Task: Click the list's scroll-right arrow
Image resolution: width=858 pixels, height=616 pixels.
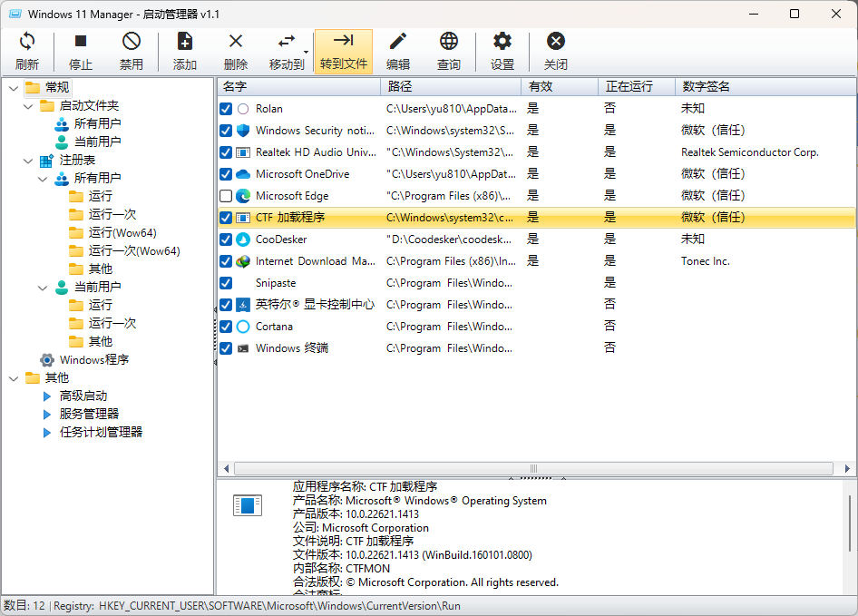Action: [847, 469]
